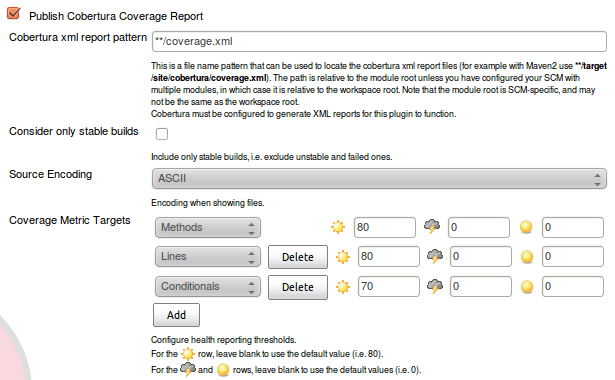The image size is (615, 380).
Task: Click the Cobertura xml report pattern label
Action: coord(78,37)
